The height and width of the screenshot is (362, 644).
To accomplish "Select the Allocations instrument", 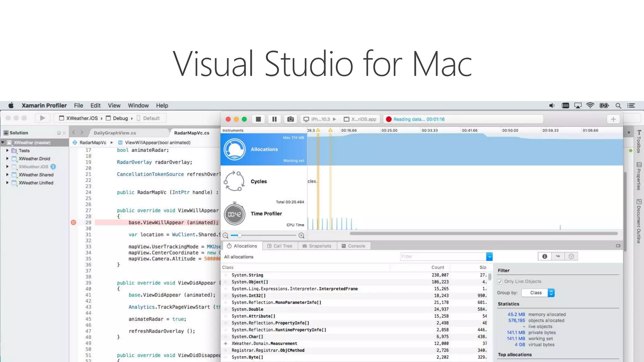I will click(264, 149).
